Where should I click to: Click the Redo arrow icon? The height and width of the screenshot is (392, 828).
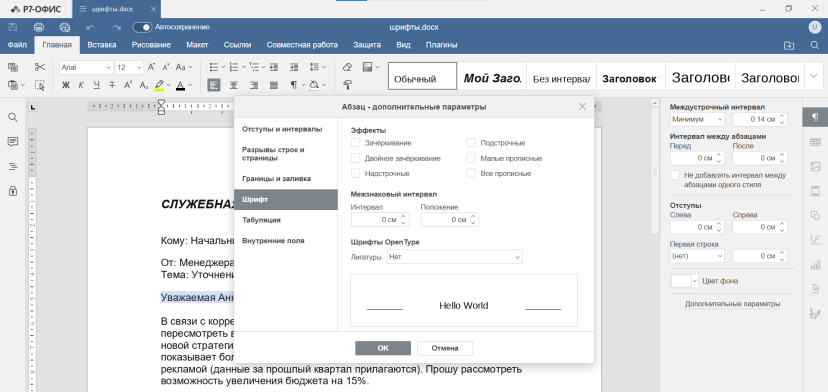click(116, 27)
